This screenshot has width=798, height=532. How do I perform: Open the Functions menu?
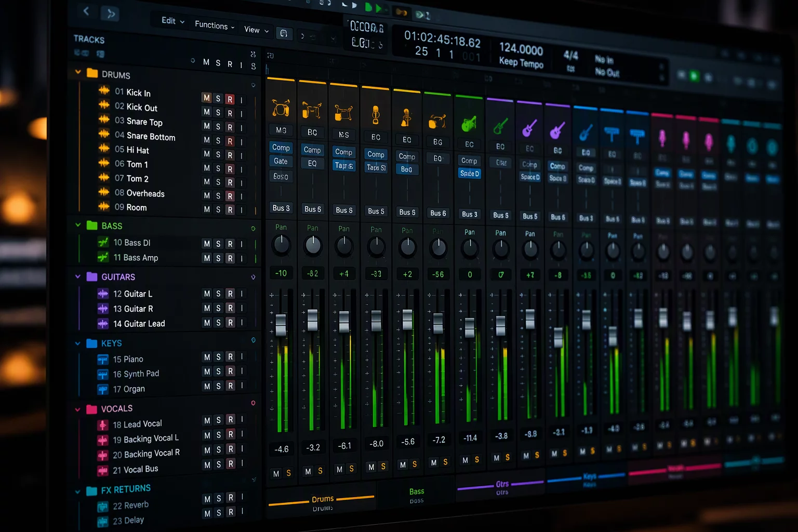pyautogui.click(x=215, y=25)
